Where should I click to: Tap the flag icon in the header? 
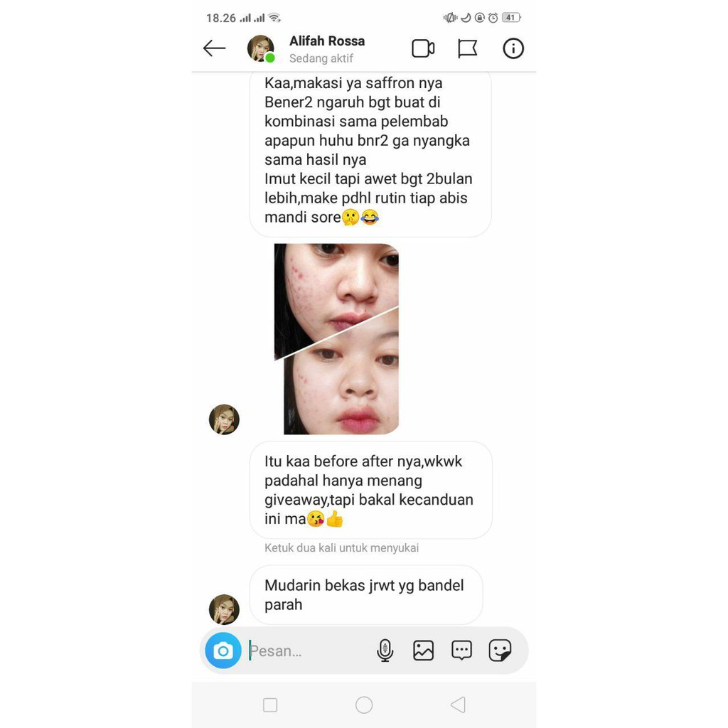click(x=467, y=49)
